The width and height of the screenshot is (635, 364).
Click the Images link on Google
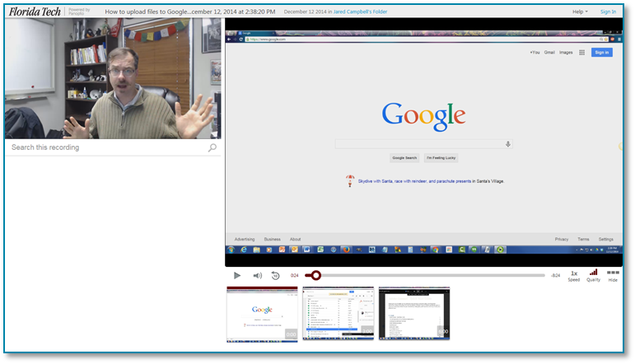(x=566, y=52)
